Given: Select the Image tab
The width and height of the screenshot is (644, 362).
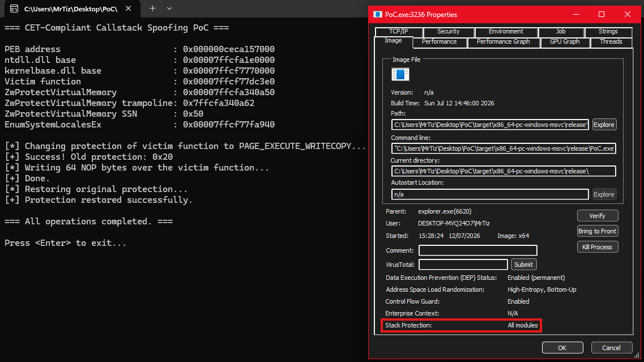Looking at the screenshot, I should (x=393, y=41).
